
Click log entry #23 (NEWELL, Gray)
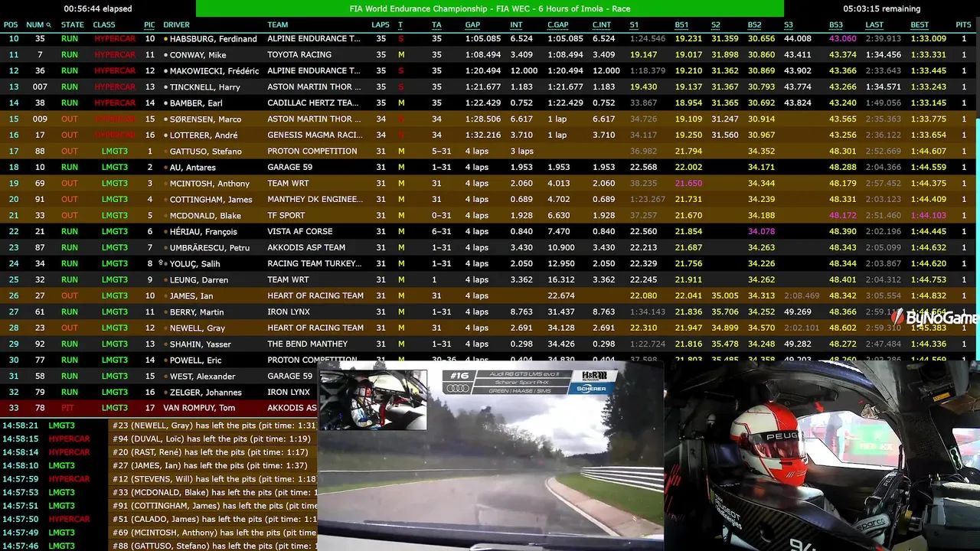tap(214, 425)
